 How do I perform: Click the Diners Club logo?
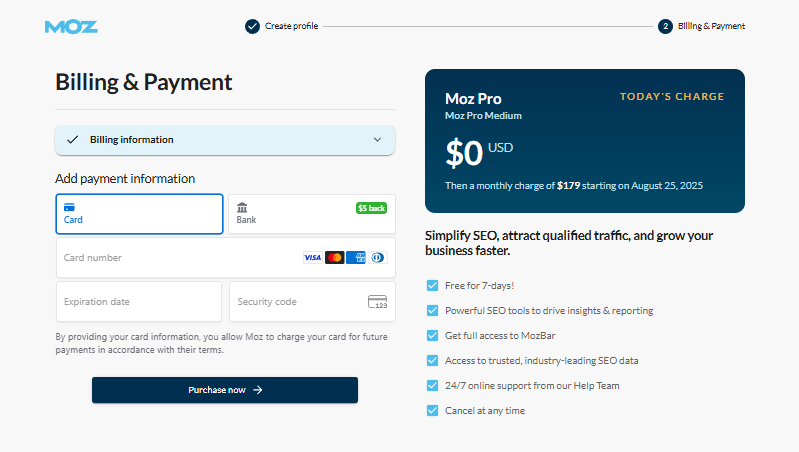pos(378,257)
